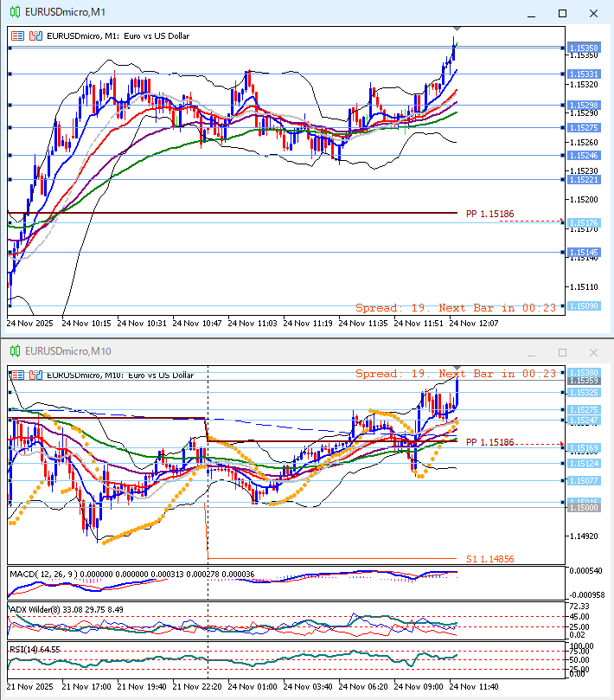The image size is (614, 700).
Task: Minimize the EURUSDmicro,M1 chart window
Action: click(x=533, y=13)
